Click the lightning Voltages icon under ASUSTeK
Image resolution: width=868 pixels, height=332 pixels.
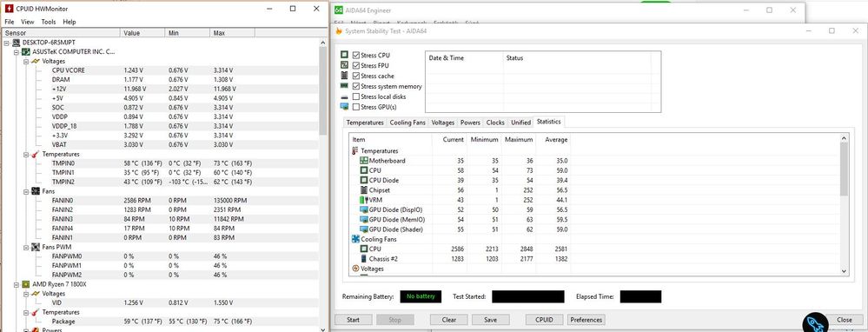(x=35, y=61)
